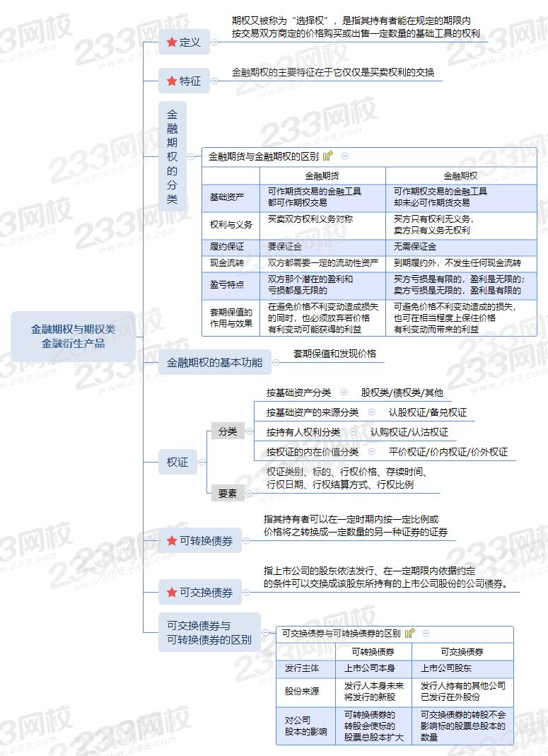
Task: Select the 要素 subtopic
Action: [228, 493]
